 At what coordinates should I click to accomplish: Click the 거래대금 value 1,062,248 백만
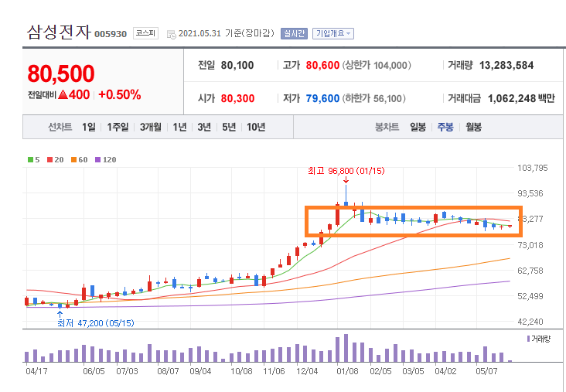click(521, 98)
